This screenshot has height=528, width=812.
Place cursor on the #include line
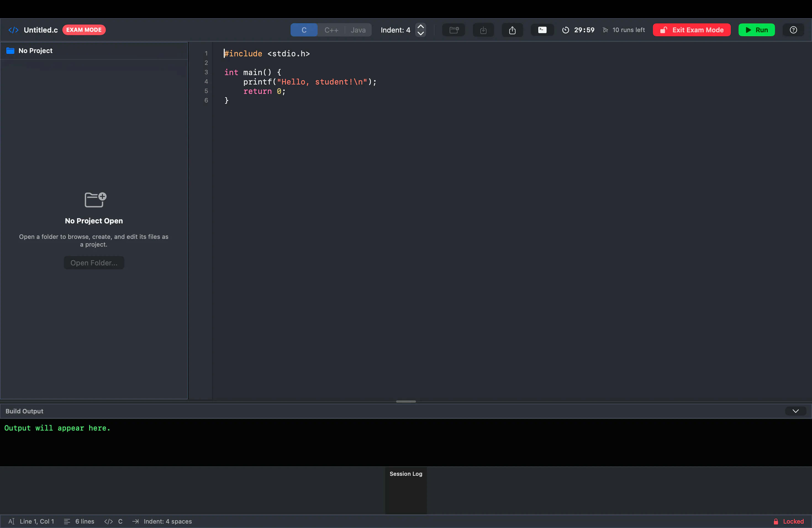[x=267, y=54]
